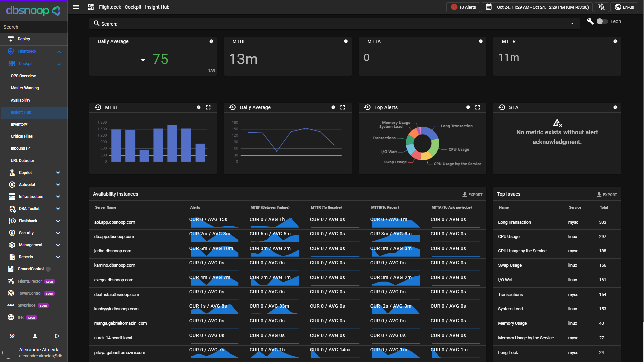Image resolution: width=644 pixels, height=362 pixels.
Task: Collapse the Flightdeck menu chevron
Action: click(59, 51)
